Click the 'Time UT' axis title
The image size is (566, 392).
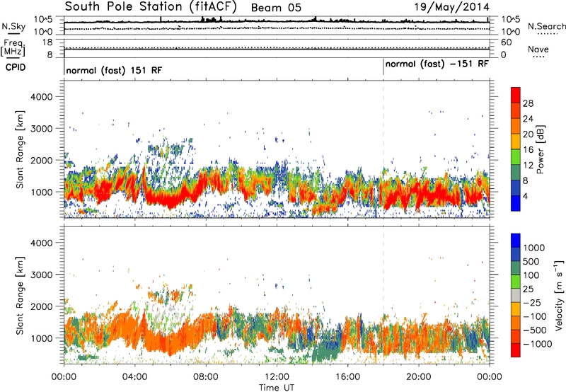[277, 388]
